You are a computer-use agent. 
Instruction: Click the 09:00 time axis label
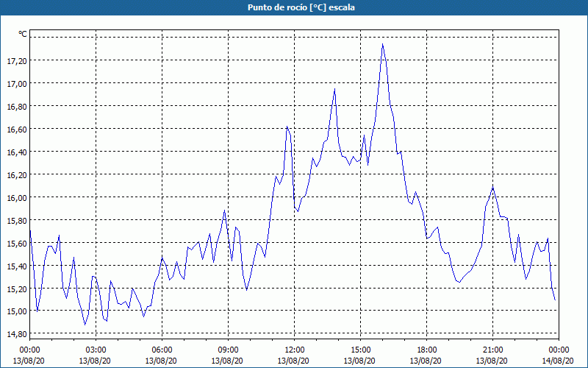click(x=228, y=350)
